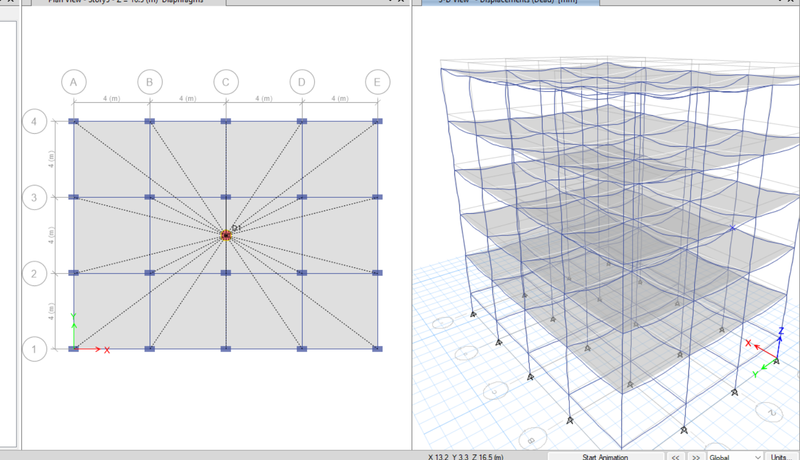Click the 4 (m) dimension between grids B and C
This screenshot has width=800, height=460.
[x=188, y=98]
